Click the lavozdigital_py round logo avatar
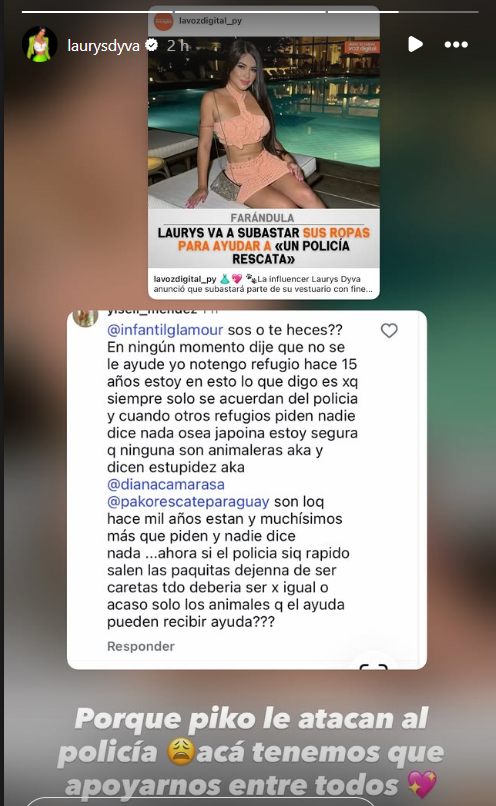This screenshot has height=806, width=496. [163, 21]
